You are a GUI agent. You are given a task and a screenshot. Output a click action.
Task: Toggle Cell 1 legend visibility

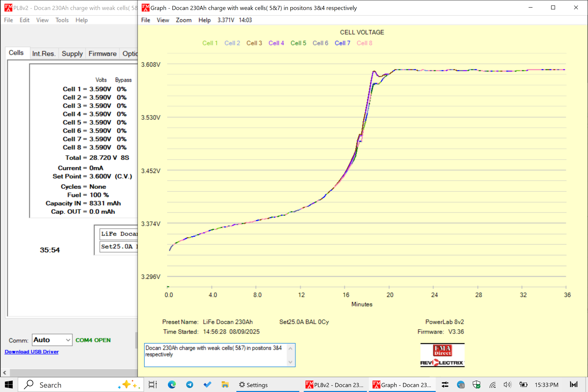pos(210,43)
